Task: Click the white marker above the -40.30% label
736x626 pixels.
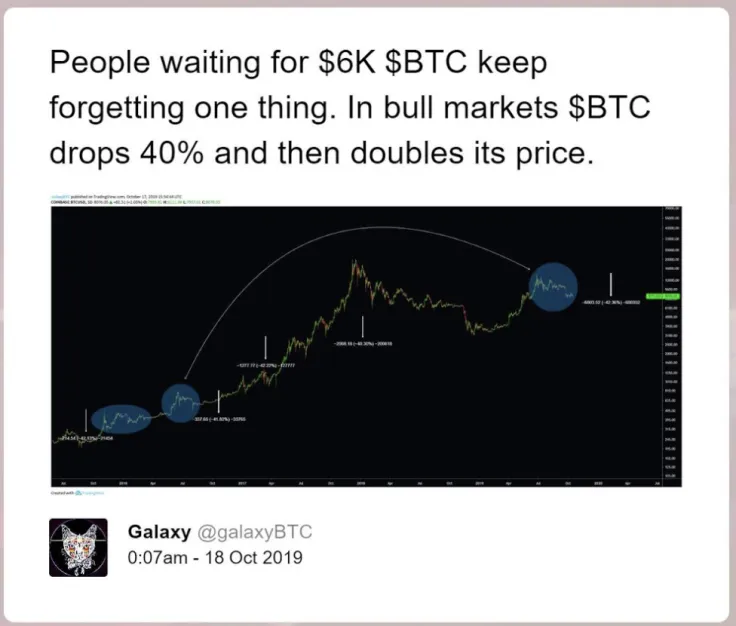Action: pos(363,327)
